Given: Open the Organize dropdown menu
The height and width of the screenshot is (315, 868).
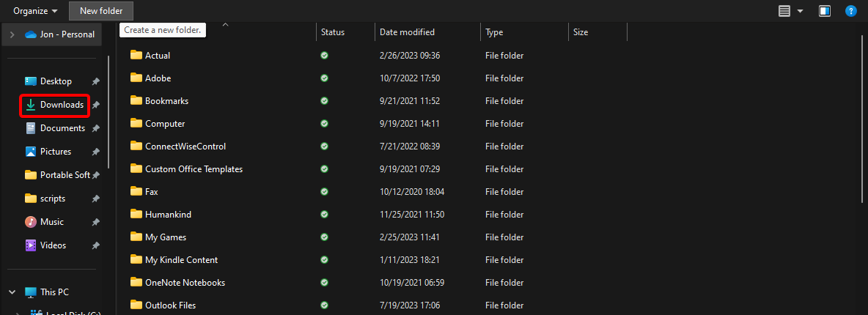Looking at the screenshot, I should [35, 11].
